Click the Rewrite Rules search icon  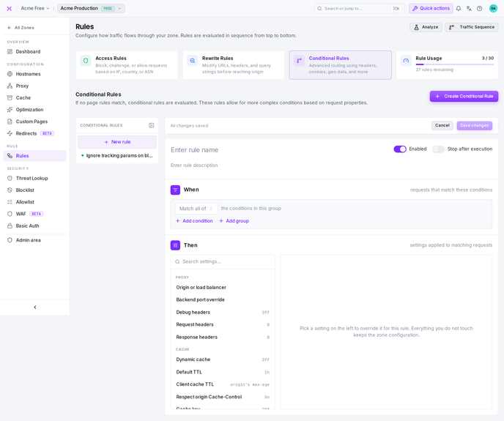tap(193, 61)
